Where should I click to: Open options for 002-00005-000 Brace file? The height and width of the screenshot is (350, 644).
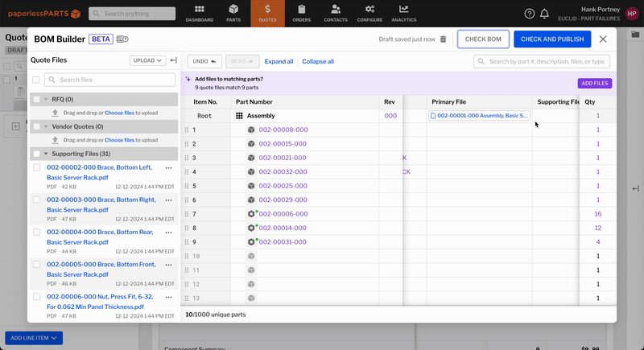click(168, 265)
